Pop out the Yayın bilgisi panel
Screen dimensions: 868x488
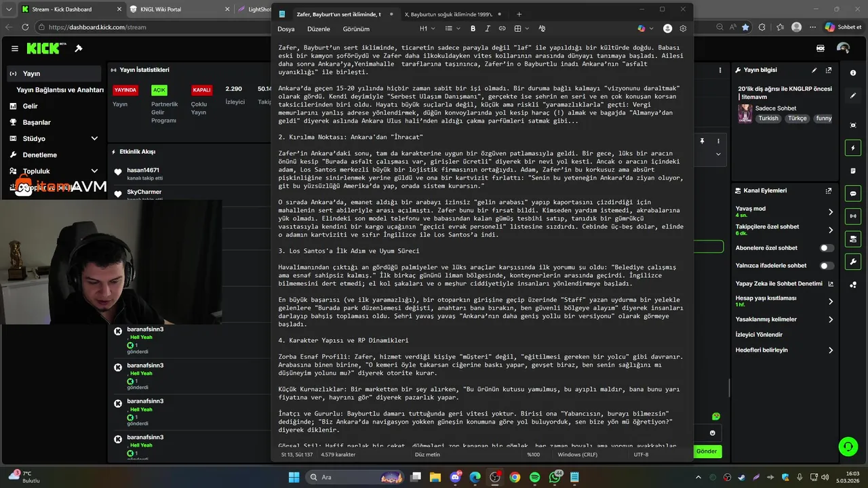click(x=829, y=70)
